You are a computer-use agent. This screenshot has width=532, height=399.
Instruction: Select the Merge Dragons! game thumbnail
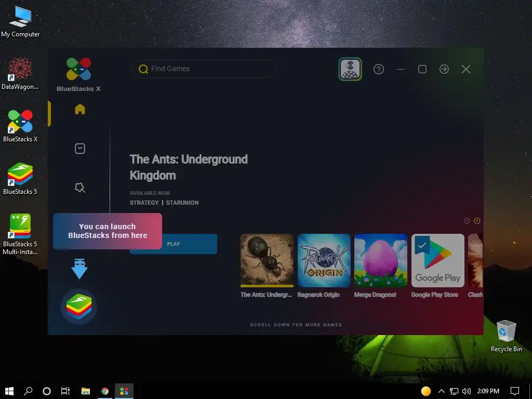[x=381, y=260]
